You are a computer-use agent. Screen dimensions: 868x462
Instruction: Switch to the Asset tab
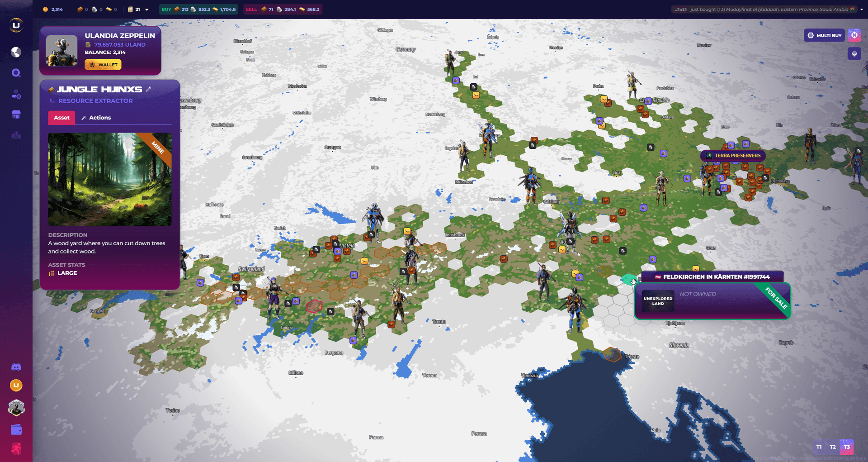(x=61, y=118)
